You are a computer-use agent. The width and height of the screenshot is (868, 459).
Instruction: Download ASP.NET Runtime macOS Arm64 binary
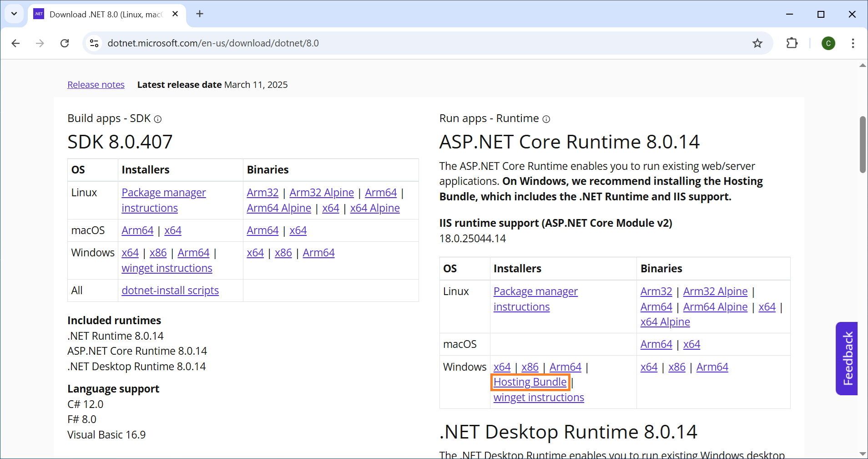[656, 344]
